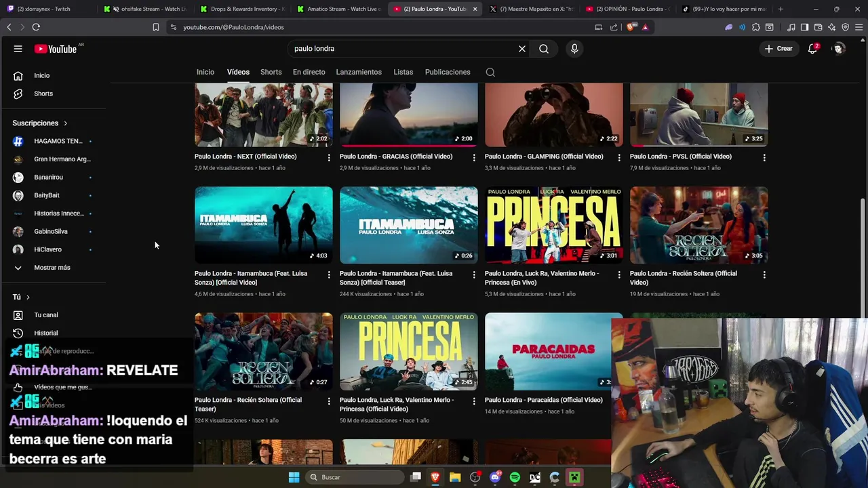
Task: Open File Explorer from taskbar
Action: pos(455,477)
